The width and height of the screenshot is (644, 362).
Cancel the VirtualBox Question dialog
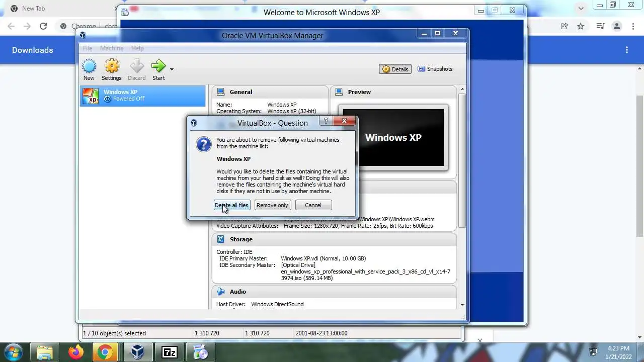[x=313, y=205]
